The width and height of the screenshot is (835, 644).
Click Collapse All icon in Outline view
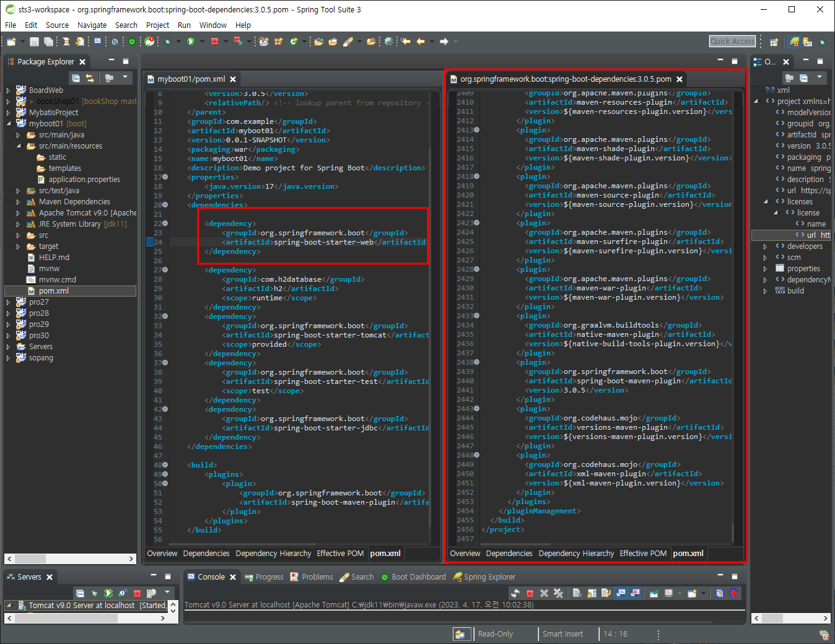tap(803, 78)
